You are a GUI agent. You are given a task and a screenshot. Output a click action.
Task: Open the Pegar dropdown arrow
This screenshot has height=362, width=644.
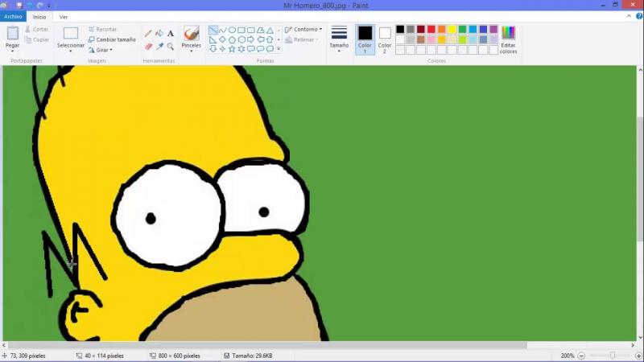click(12, 51)
